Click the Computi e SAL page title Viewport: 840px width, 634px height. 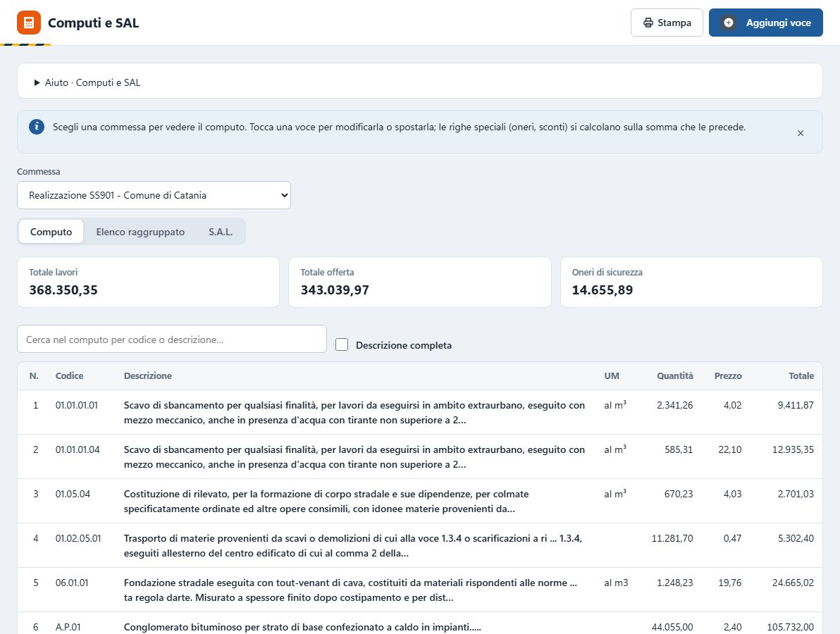click(93, 23)
